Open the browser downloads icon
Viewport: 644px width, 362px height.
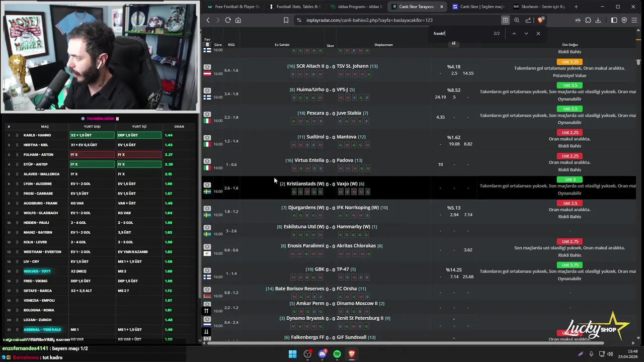click(x=598, y=20)
